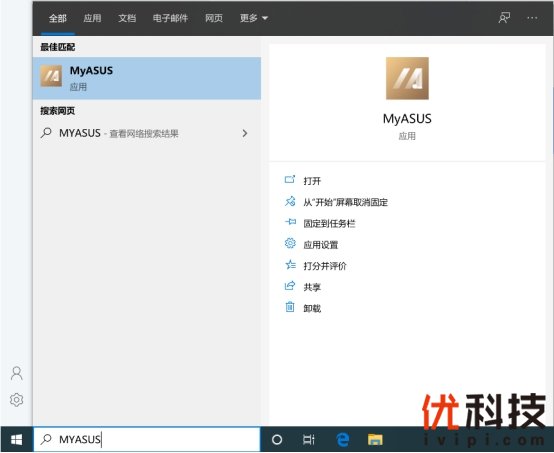Switch to the 应用 search tab
Screen dimensions: 554x453
[92, 18]
